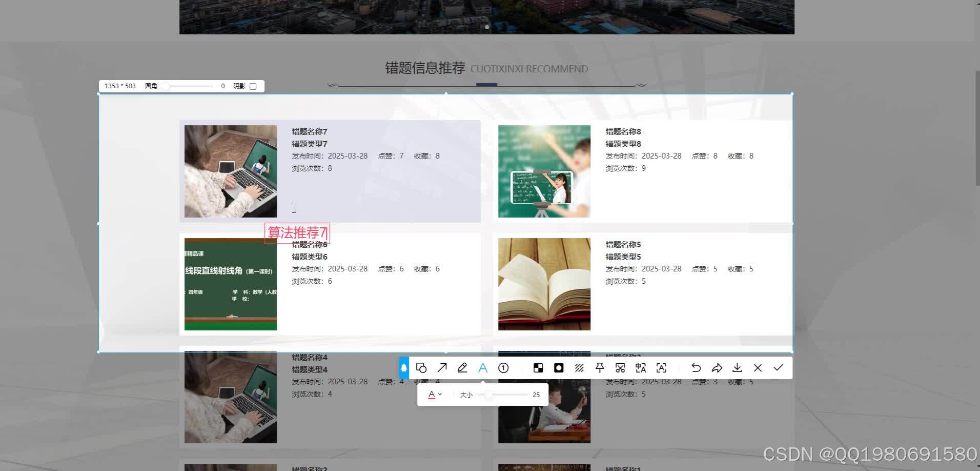980x471 pixels.
Task: Click the 错题名称6 card thumbnail image
Action: (x=230, y=284)
